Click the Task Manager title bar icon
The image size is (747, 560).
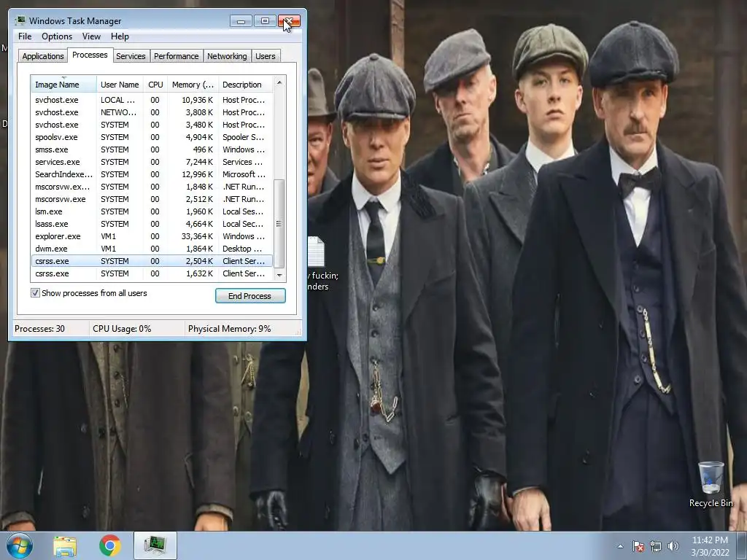pos(20,21)
